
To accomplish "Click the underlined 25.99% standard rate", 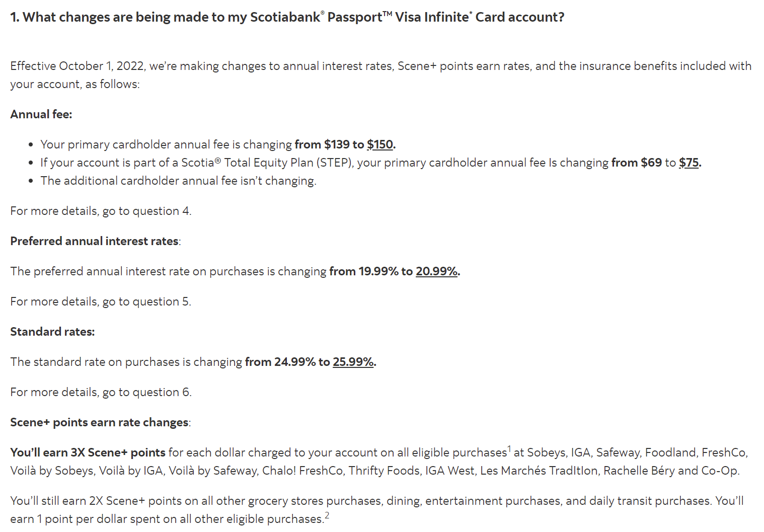I will click(x=353, y=362).
